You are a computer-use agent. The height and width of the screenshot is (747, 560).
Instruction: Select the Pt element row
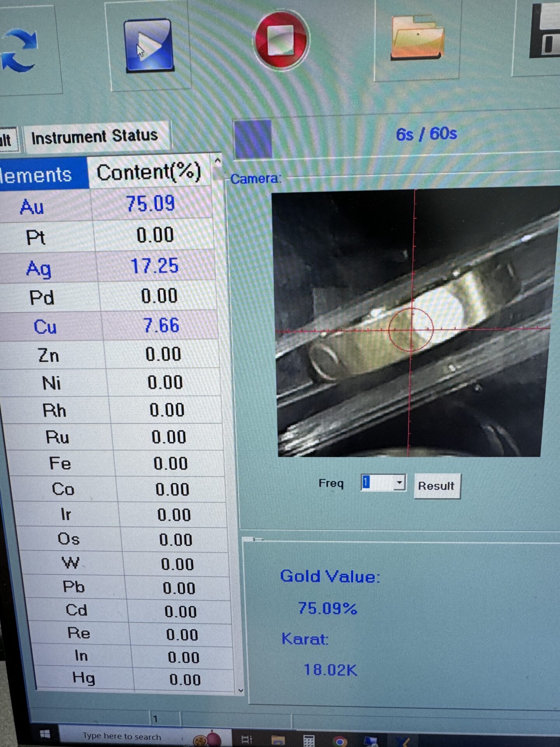pos(107,236)
